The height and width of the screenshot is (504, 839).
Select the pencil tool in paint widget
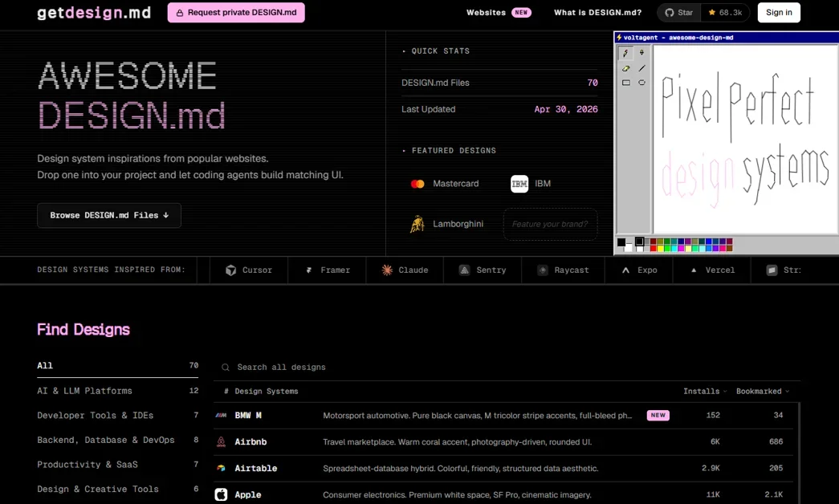(x=625, y=53)
